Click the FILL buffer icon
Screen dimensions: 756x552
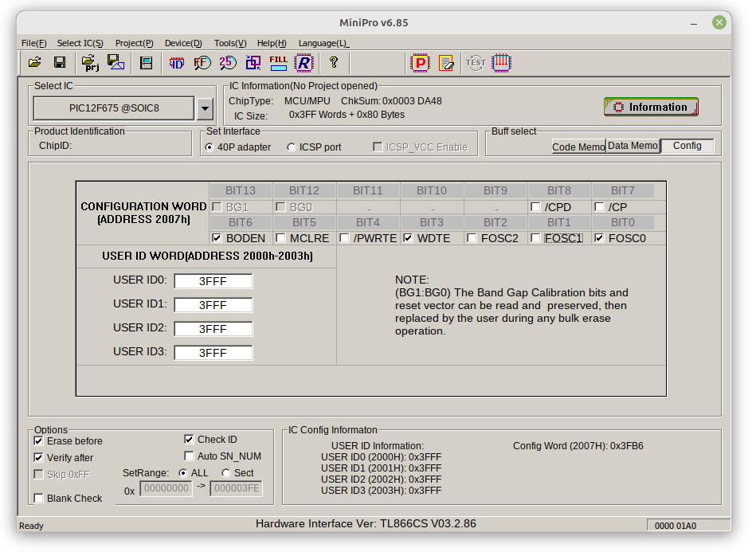tap(278, 63)
